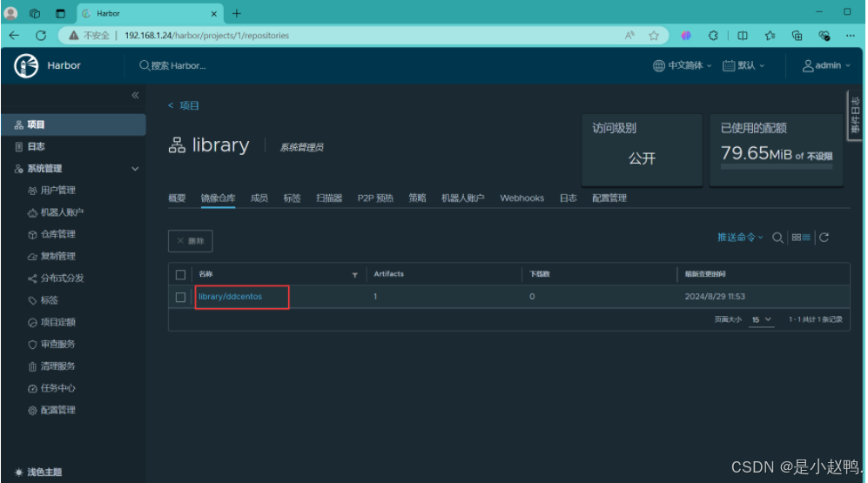The width and height of the screenshot is (868, 483).
Task: Switch to the 扫描器 tab
Action: [329, 198]
